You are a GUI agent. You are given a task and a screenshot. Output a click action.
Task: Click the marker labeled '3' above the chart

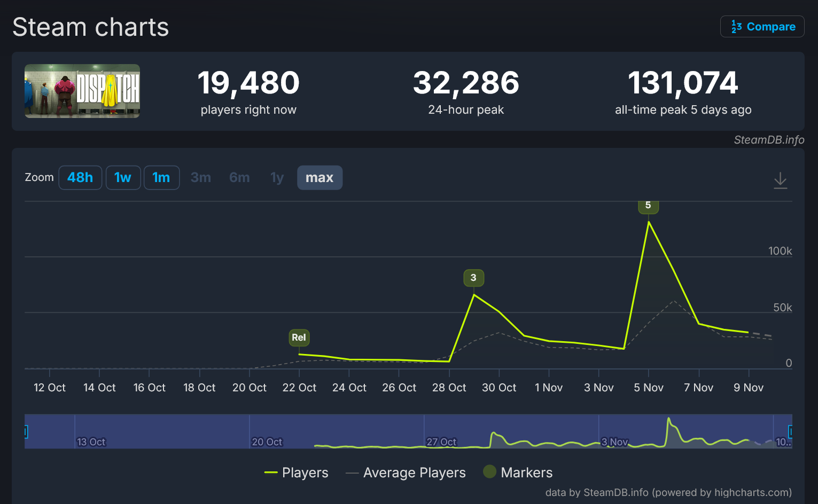pos(473,278)
